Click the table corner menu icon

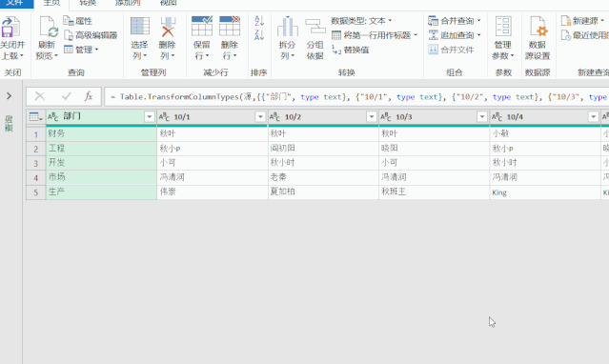tap(35, 116)
